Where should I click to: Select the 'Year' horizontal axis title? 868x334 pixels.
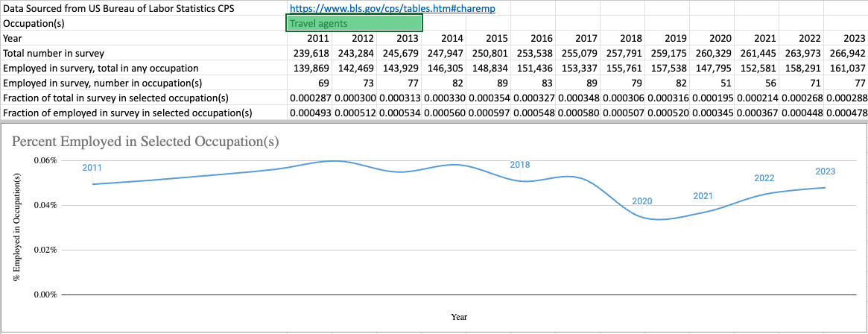coord(459,317)
